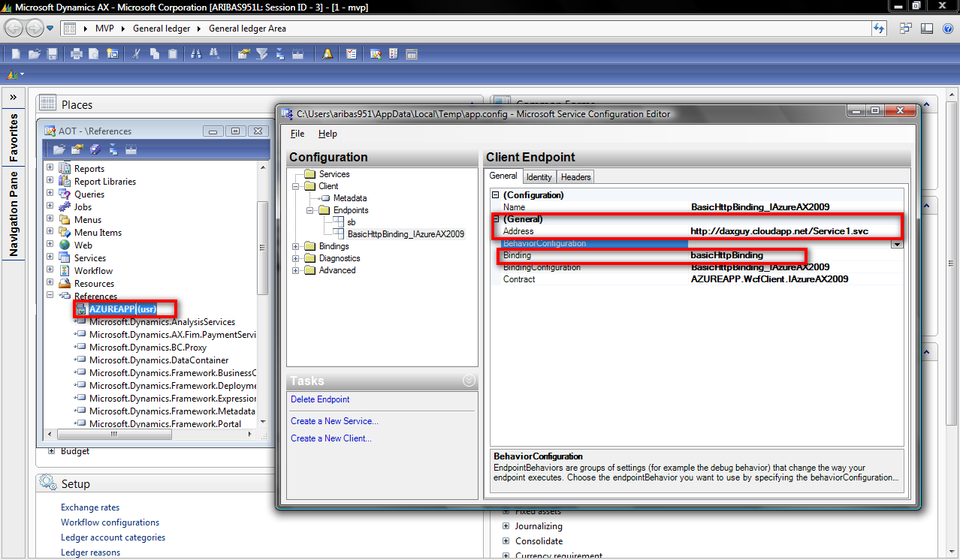Click the checklist task toolbar icon
Screen dimensions: 960x560
351,54
